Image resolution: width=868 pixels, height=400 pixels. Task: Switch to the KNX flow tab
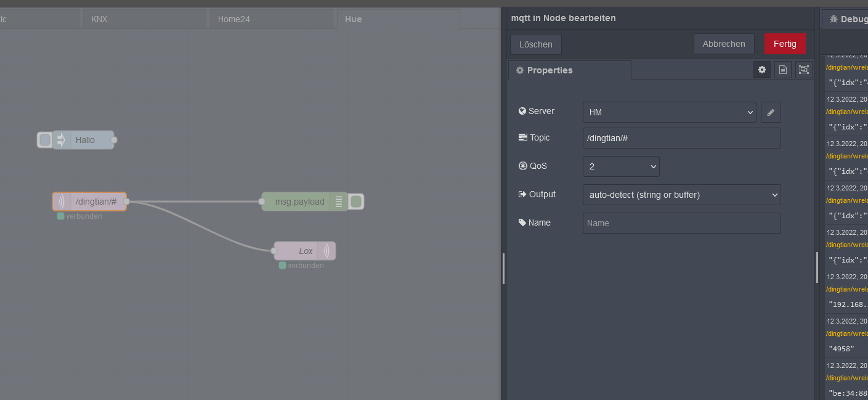coord(99,19)
